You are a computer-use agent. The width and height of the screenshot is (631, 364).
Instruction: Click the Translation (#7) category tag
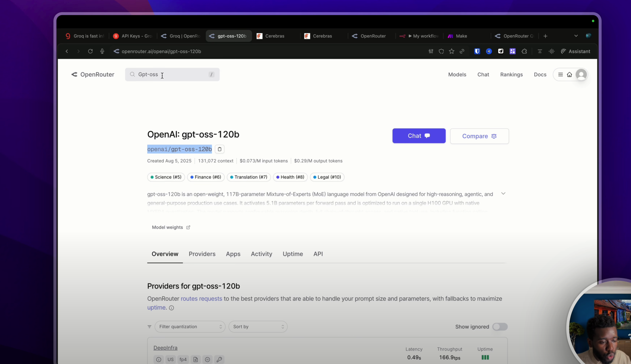coord(249,177)
